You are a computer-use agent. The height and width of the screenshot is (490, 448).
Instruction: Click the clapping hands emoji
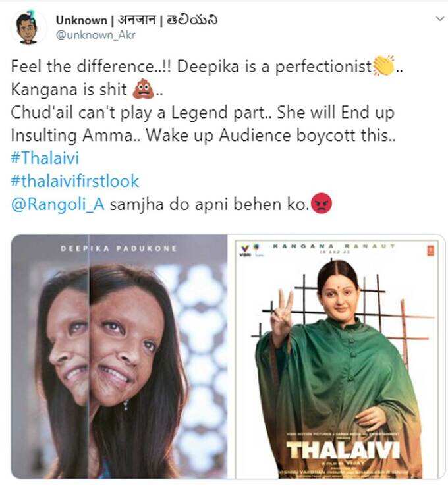tap(384, 65)
